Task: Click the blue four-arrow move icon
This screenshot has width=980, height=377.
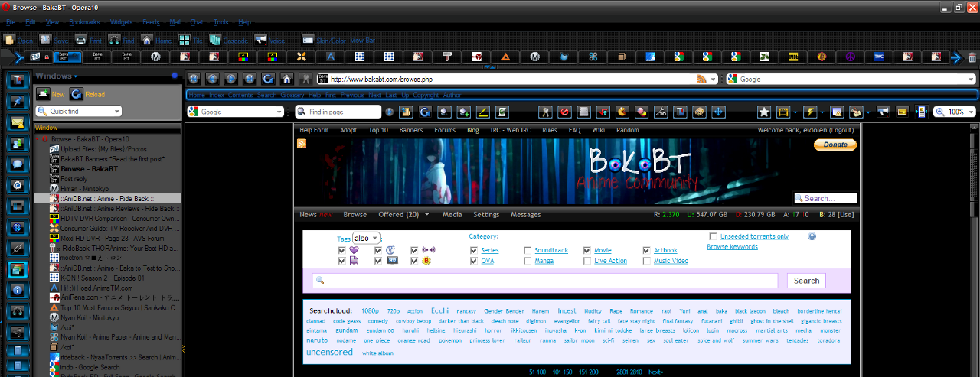Action: click(718, 112)
